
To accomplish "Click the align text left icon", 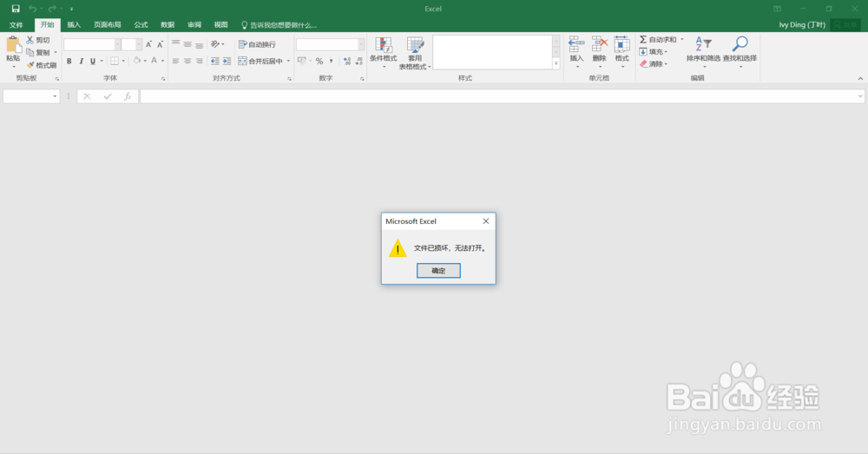I will pyautogui.click(x=175, y=61).
